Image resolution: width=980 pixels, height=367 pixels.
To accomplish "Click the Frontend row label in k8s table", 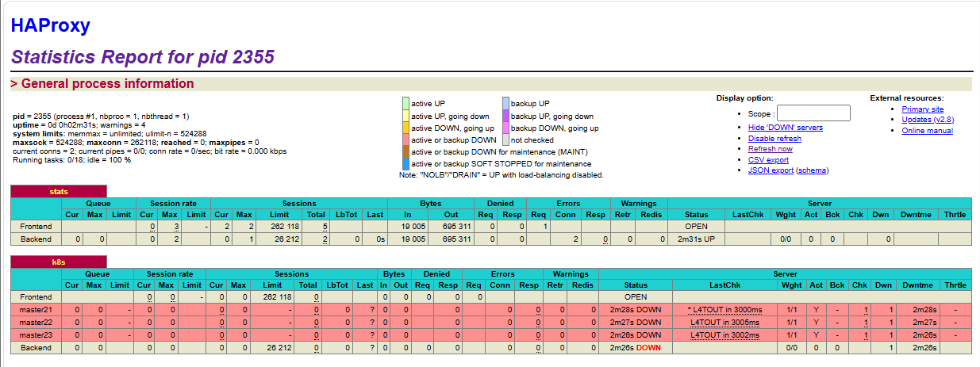I will 36,296.
